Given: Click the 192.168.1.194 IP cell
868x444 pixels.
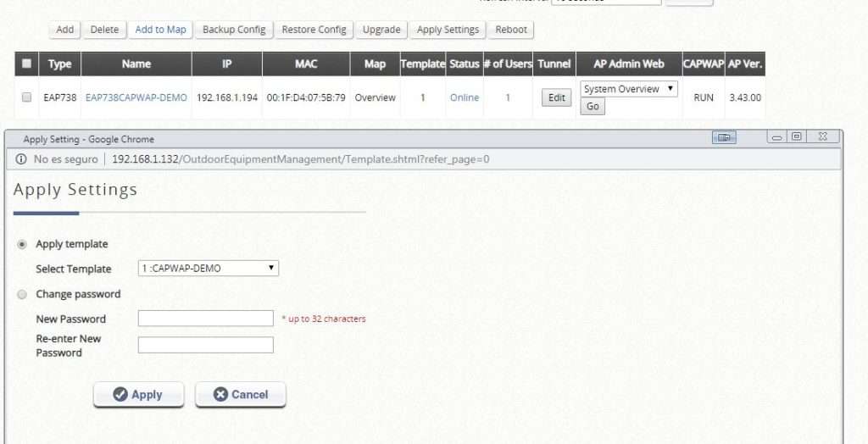Looking at the screenshot, I should pos(227,97).
